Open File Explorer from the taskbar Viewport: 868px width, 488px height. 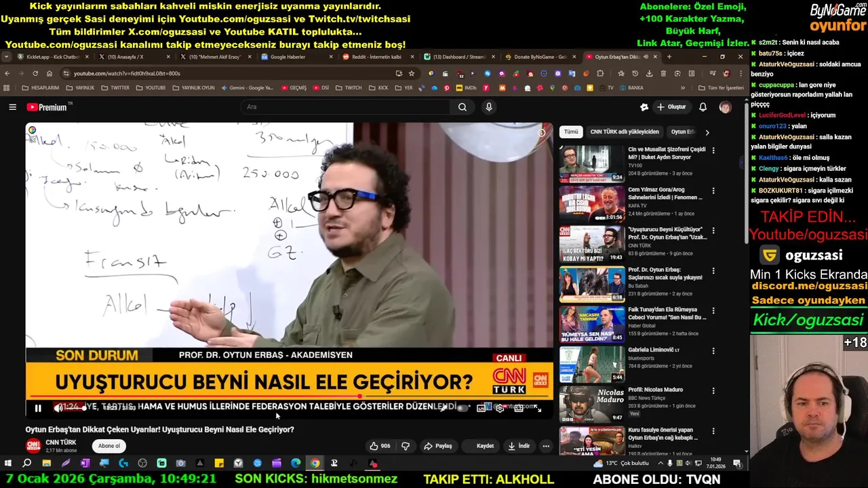[46, 464]
